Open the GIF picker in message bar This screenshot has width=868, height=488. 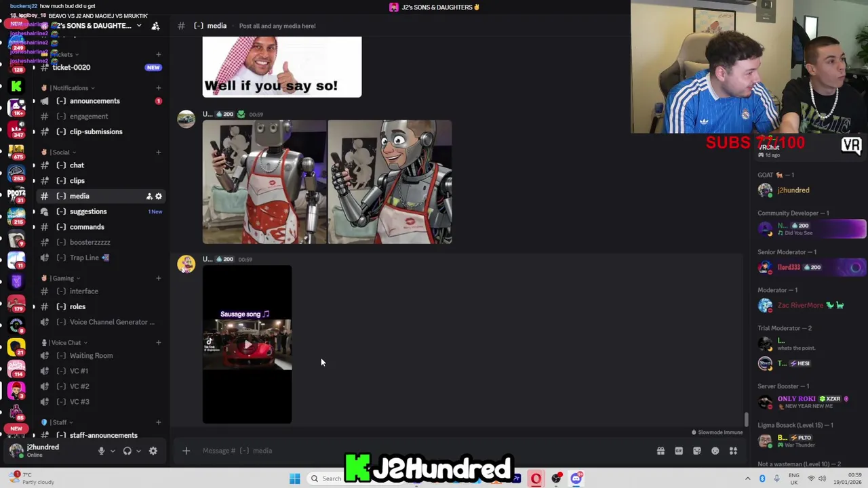pos(679,451)
